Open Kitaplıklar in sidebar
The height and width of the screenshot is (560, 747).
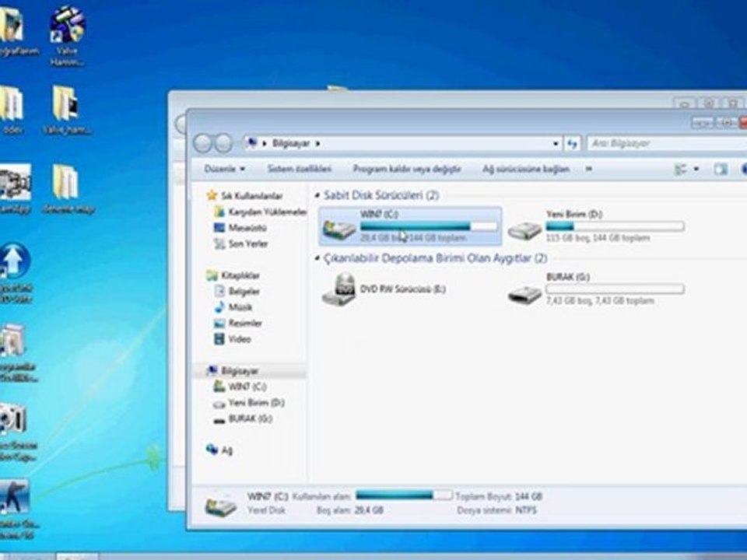(233, 275)
